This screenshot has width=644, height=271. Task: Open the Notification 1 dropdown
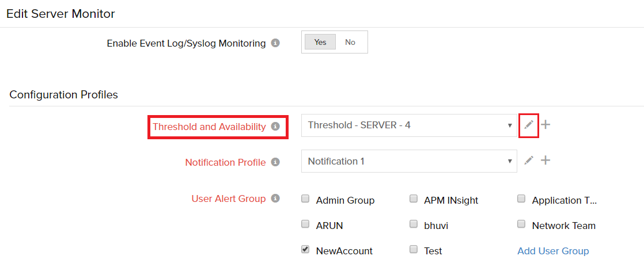pyautogui.click(x=409, y=161)
